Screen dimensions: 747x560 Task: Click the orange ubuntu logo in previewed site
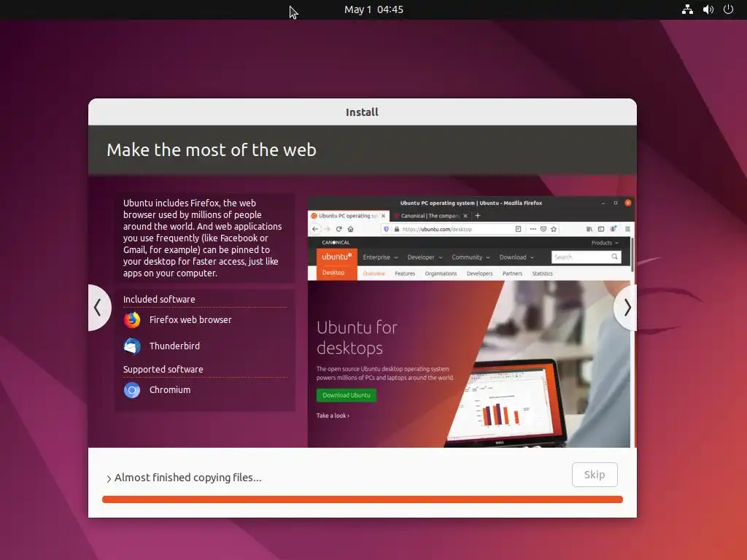pos(337,257)
